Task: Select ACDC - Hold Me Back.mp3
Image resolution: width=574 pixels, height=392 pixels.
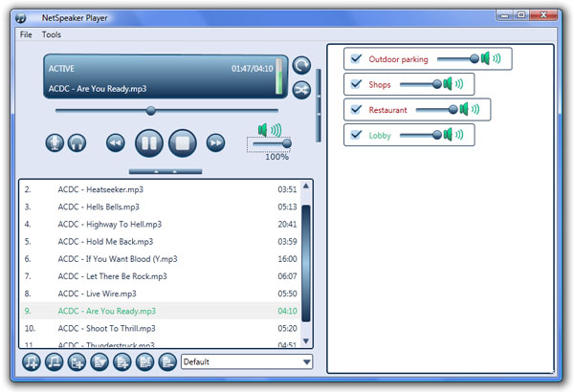Action: click(x=161, y=242)
